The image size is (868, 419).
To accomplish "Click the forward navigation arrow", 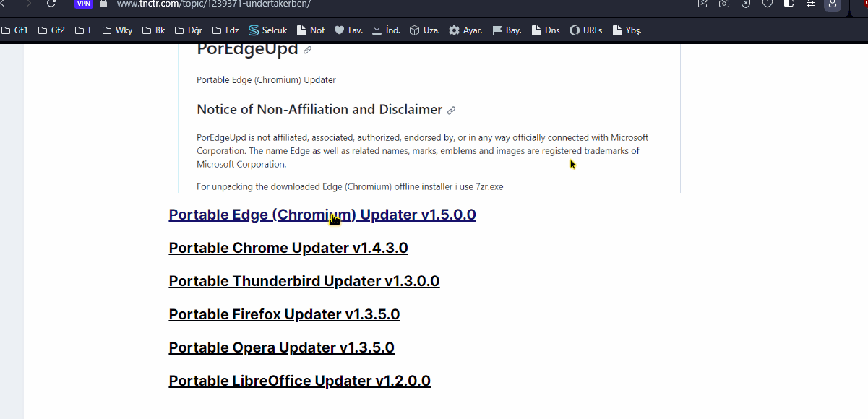I will pos(28,4).
